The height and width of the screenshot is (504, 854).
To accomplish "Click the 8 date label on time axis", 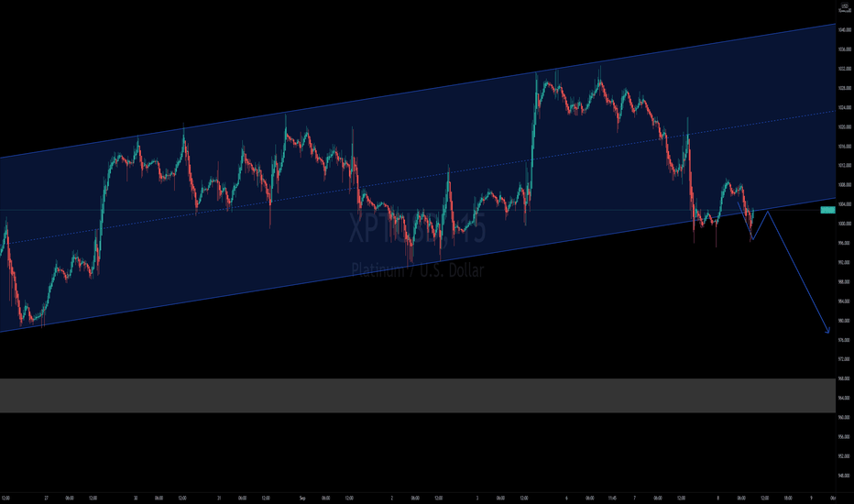I will (717, 498).
